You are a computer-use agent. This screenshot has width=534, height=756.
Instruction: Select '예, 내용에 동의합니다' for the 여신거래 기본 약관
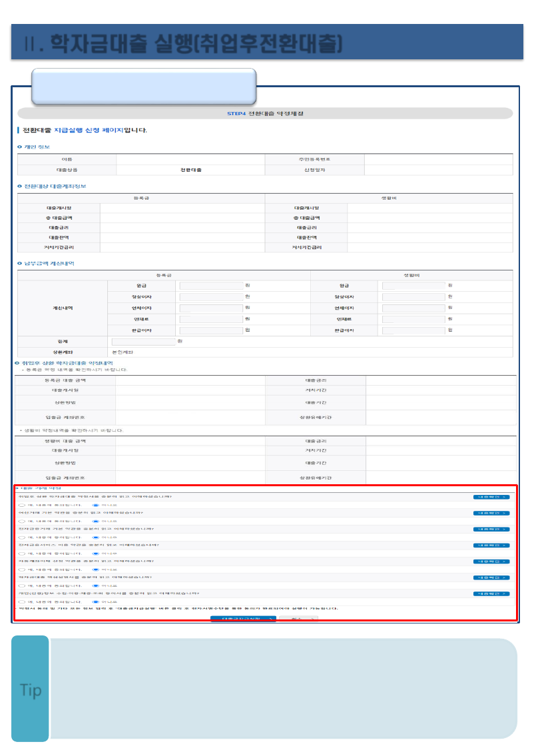click(x=21, y=521)
